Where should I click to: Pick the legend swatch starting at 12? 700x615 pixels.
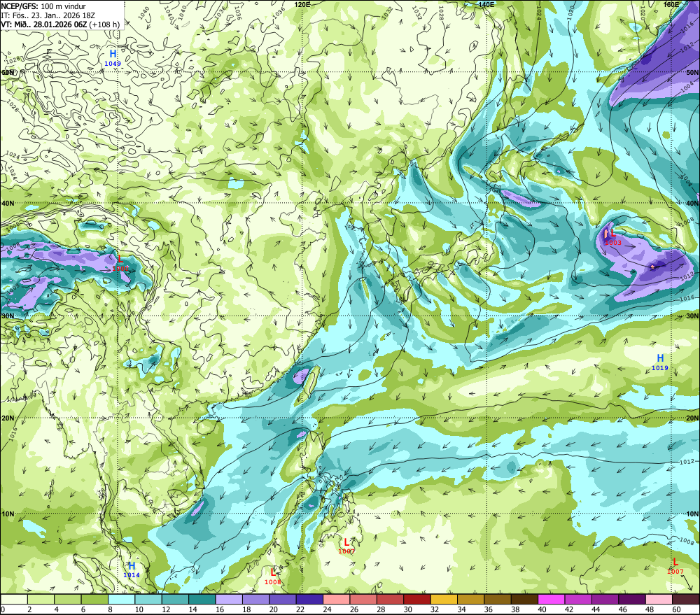pos(176,599)
